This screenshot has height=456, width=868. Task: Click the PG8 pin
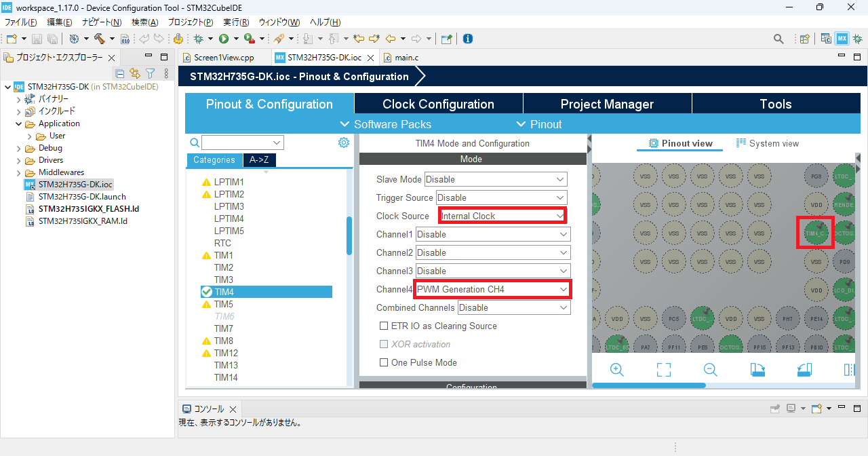click(x=816, y=176)
